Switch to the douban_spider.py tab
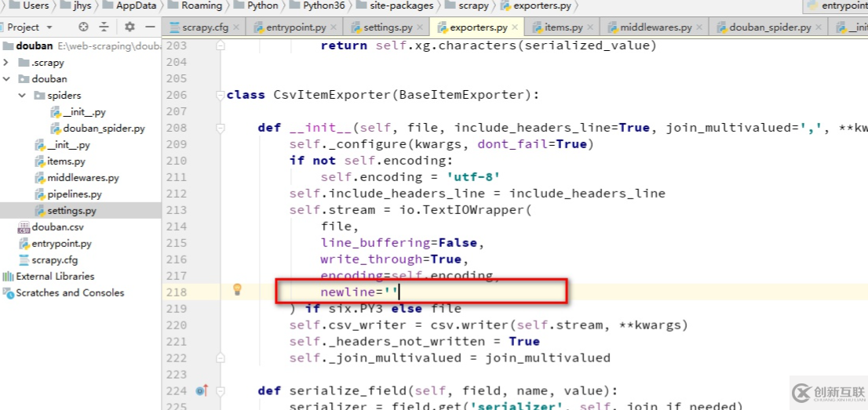The width and height of the screenshot is (868, 410). point(768,27)
